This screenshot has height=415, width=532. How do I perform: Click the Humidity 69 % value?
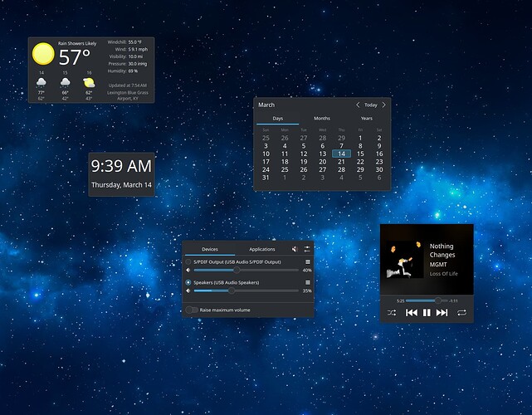(x=133, y=71)
